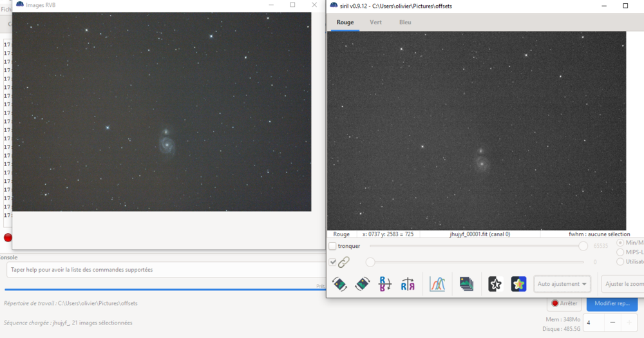Minimize the siril v0.9.12 window

pos(604,6)
